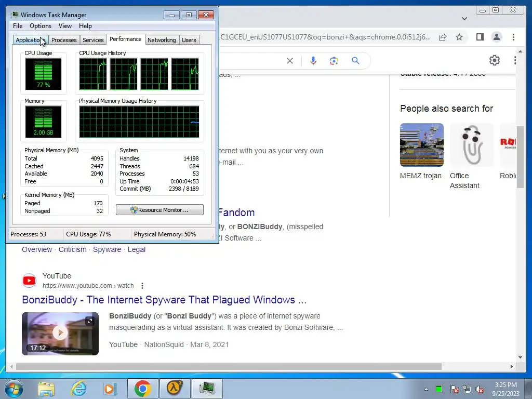The height and width of the screenshot is (399, 532).
Task: Open the Help menu in Task Manager
Action: [85, 26]
